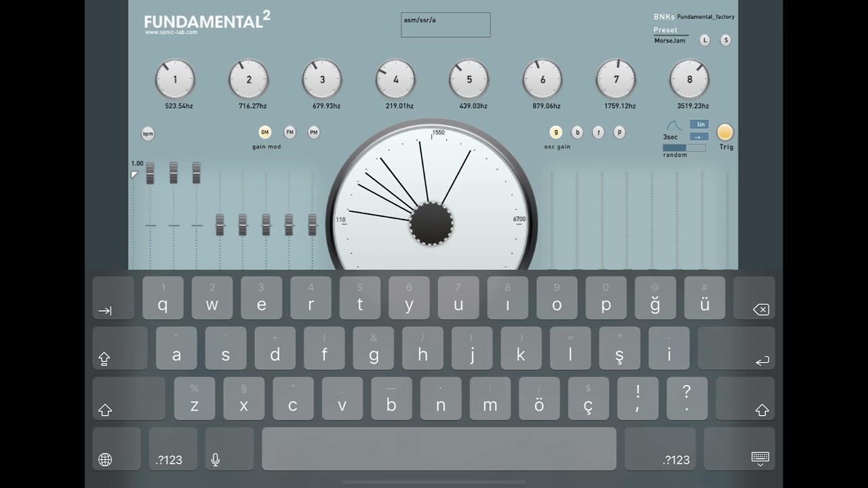Tap the left .?123 key
868x488 pixels.
[x=173, y=448]
